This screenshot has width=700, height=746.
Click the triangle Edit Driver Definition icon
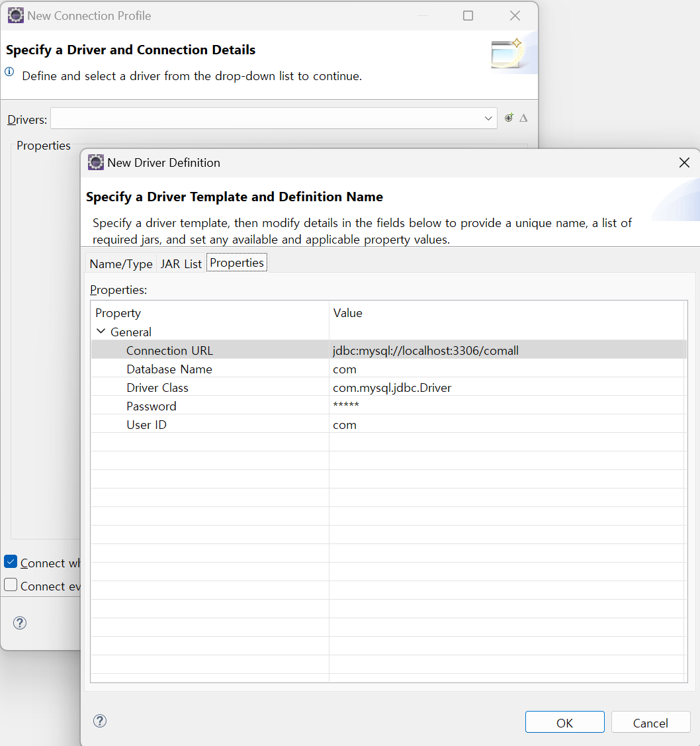pos(523,118)
